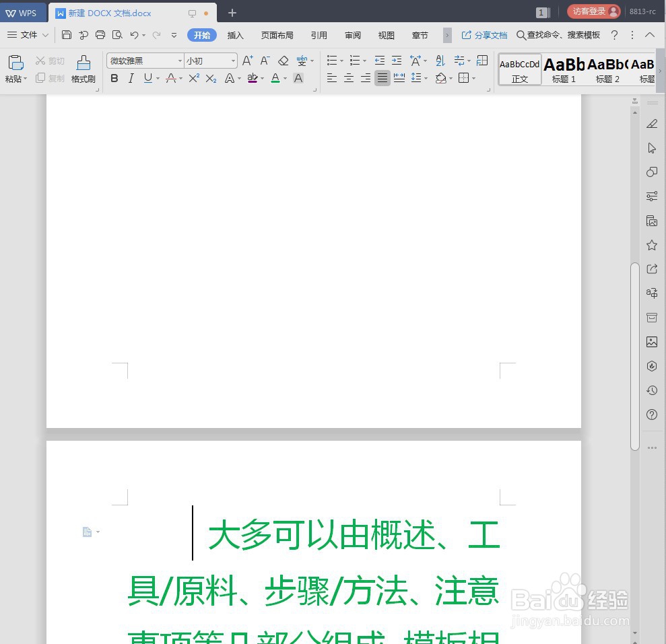
Task: Switch to the 插入 ribbon tab
Action: pos(235,35)
